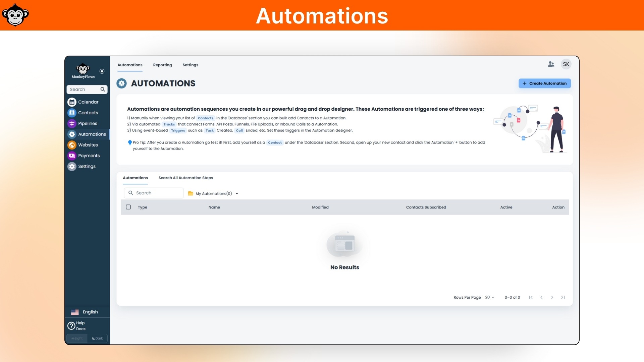Open Payments via its sidebar icon
The height and width of the screenshot is (362, 644).
(72, 156)
